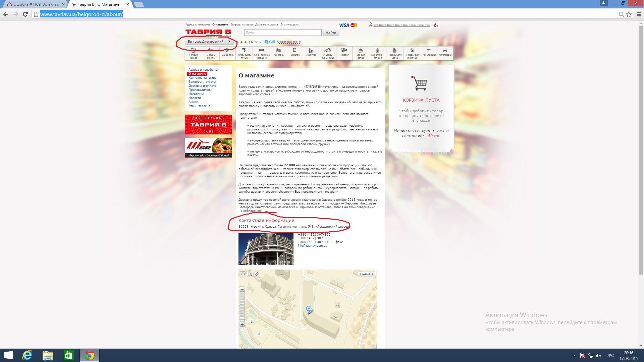Click the map zoom level slider
Image resolution: width=644 pixels, height=362 pixels.
coord(242,307)
